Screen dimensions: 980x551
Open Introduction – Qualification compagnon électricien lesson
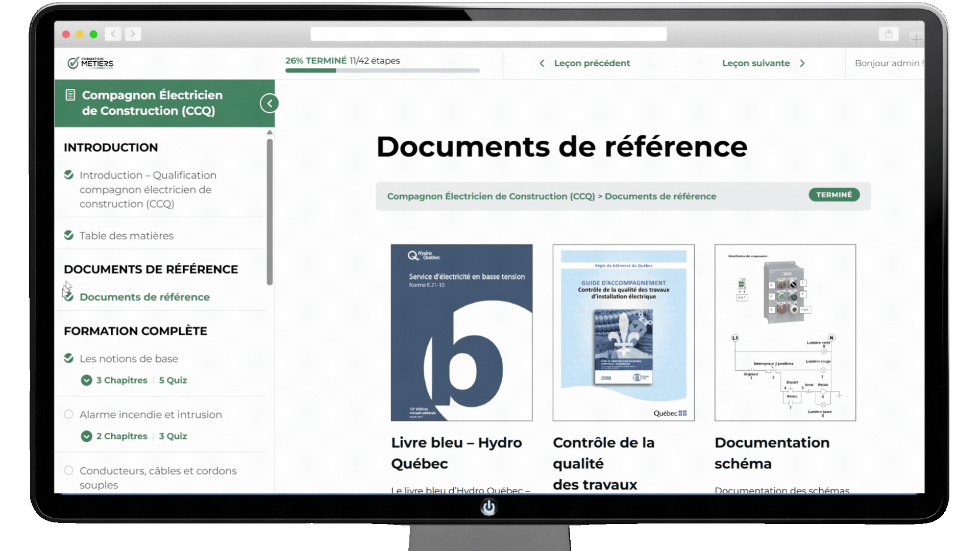pos(148,189)
